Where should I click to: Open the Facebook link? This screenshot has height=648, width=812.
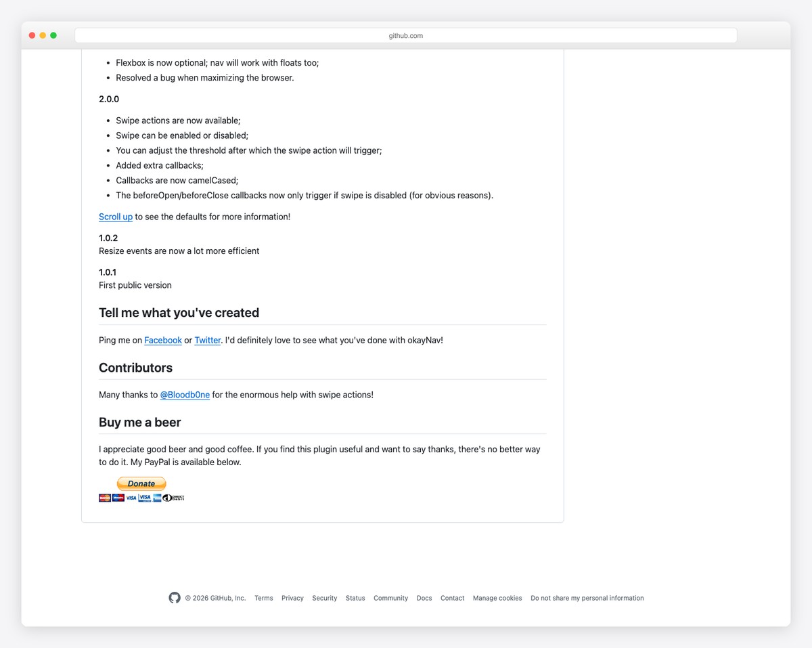162,340
